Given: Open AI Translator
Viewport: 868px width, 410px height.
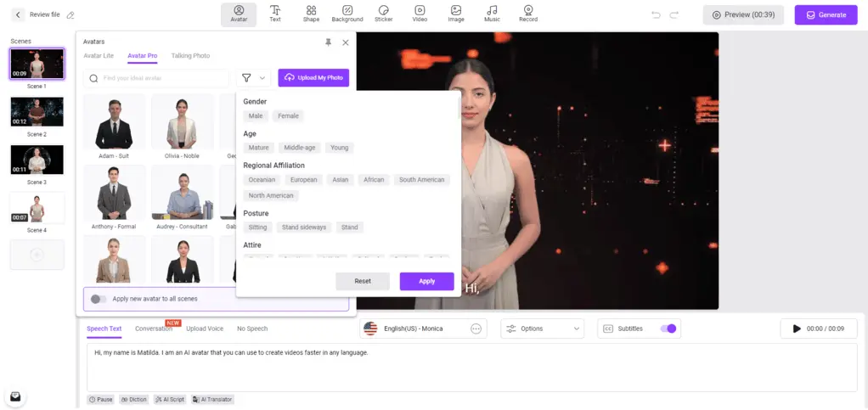Looking at the screenshot, I should click(212, 400).
